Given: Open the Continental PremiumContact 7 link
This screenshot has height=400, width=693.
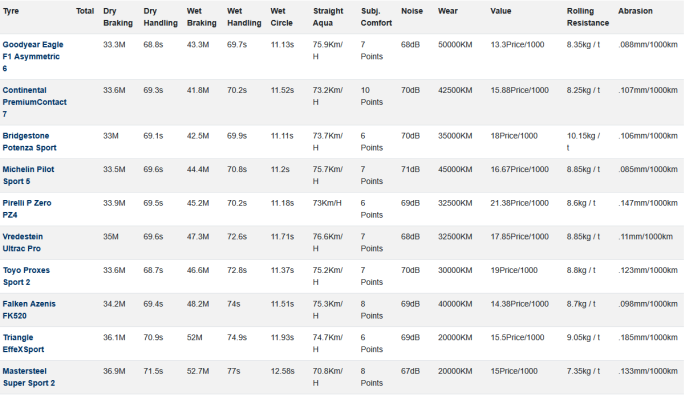Looking at the screenshot, I should pyautogui.click(x=34, y=102).
